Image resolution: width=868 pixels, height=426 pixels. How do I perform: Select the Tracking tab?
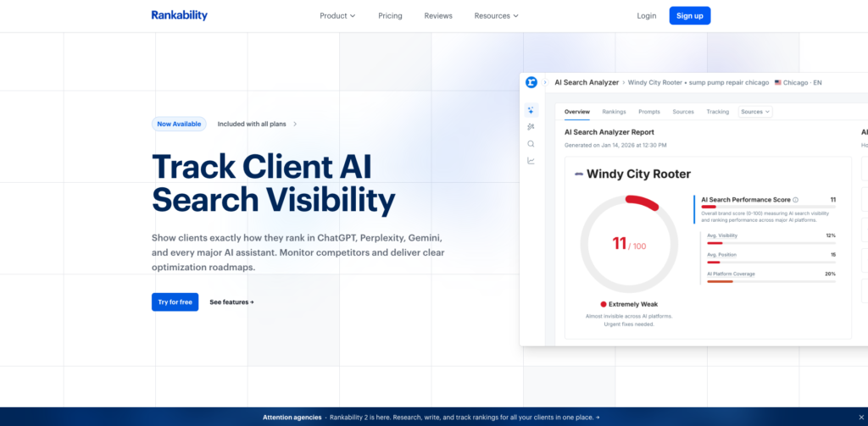click(717, 112)
